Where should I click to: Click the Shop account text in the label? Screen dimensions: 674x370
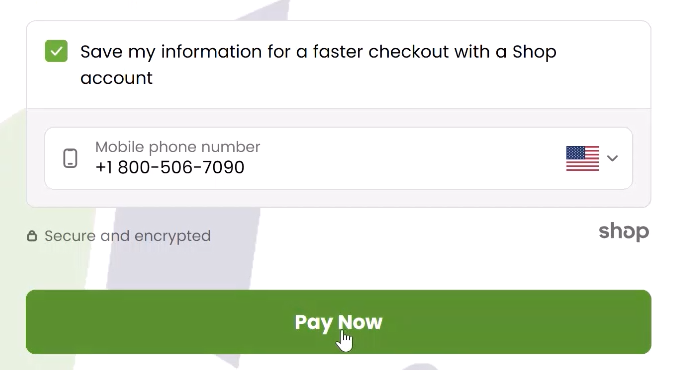pos(534,52)
